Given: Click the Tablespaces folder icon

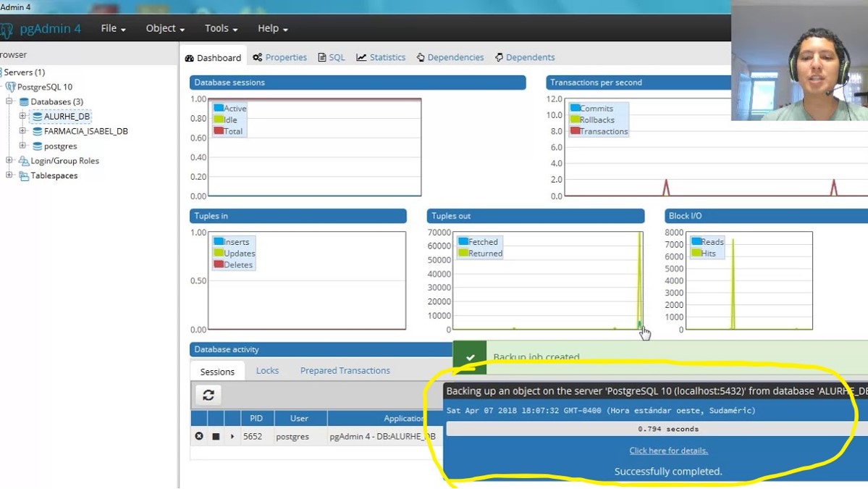Looking at the screenshot, I should (x=24, y=176).
